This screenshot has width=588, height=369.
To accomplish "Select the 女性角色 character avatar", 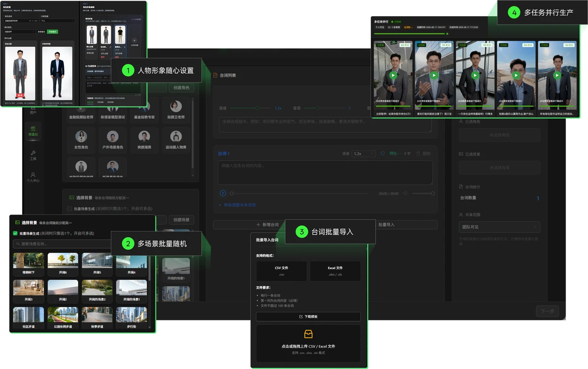I will (x=81, y=136).
